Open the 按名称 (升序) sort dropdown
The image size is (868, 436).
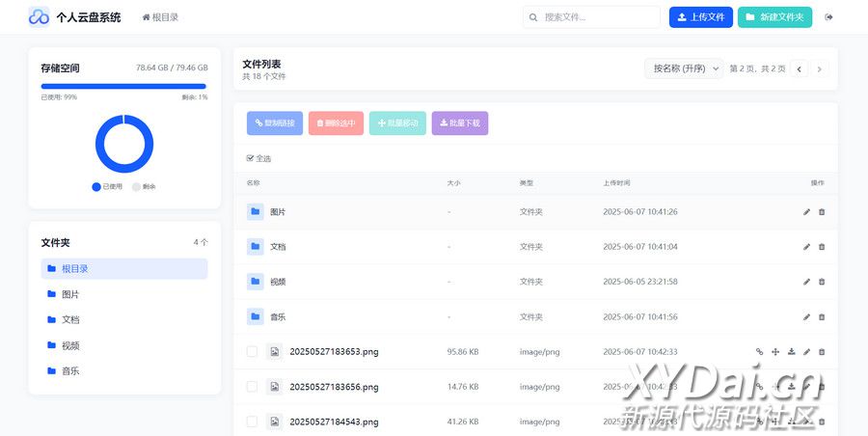coord(684,68)
